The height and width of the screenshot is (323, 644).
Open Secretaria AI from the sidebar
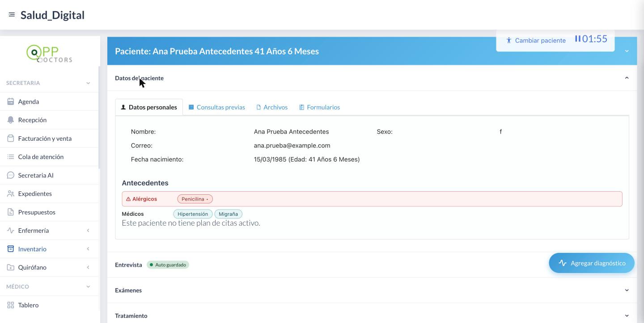pyautogui.click(x=49, y=175)
